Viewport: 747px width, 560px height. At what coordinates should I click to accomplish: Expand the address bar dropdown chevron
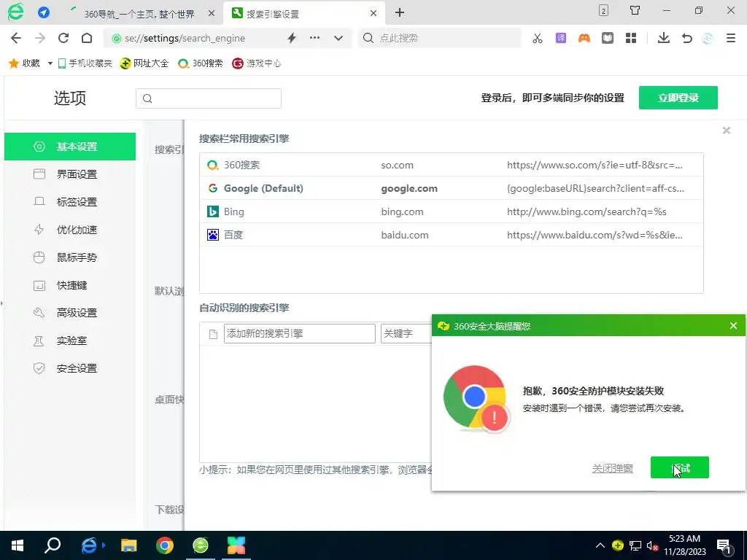[x=338, y=38]
